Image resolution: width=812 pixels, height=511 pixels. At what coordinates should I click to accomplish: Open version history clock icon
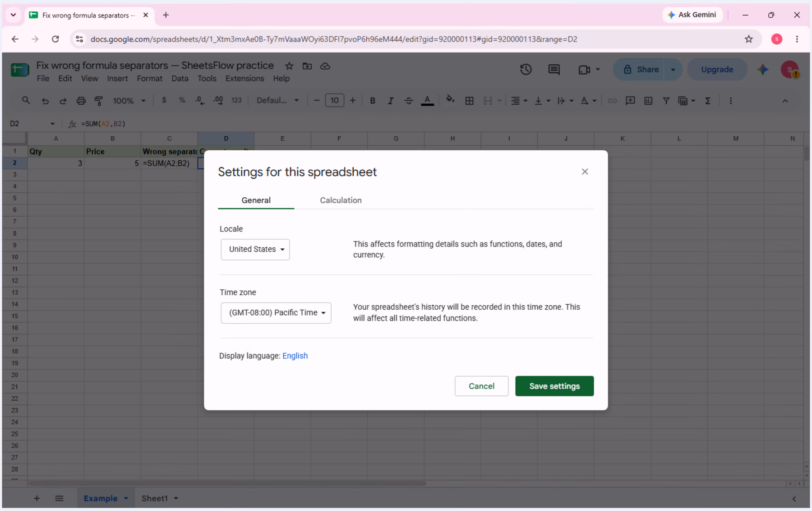[526, 70]
